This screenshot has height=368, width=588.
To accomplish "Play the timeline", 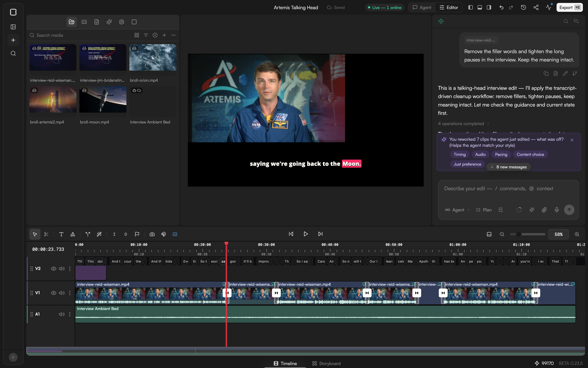I will (x=306, y=234).
